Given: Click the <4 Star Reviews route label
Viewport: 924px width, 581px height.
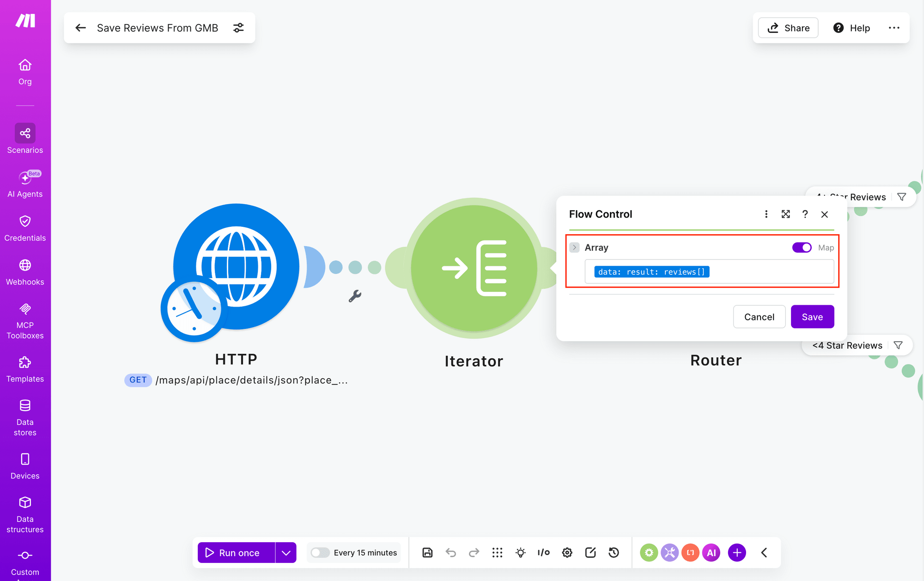Looking at the screenshot, I should click(x=847, y=345).
